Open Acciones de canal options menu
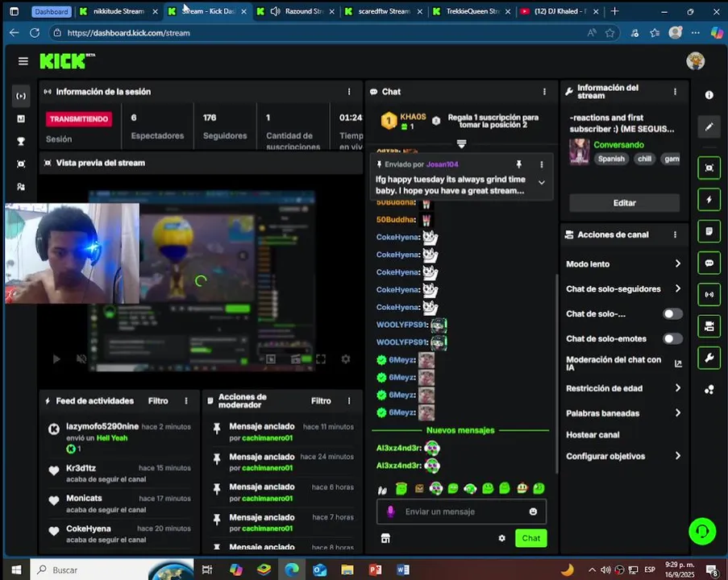Image resolution: width=728 pixels, height=580 pixels. (x=675, y=234)
